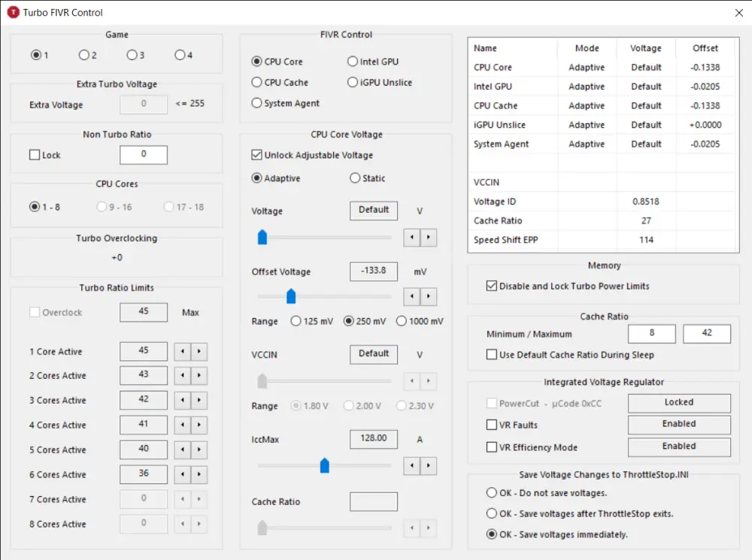Click Enabled button beside VR Faults
The height and width of the screenshot is (560, 752).
[679, 424]
